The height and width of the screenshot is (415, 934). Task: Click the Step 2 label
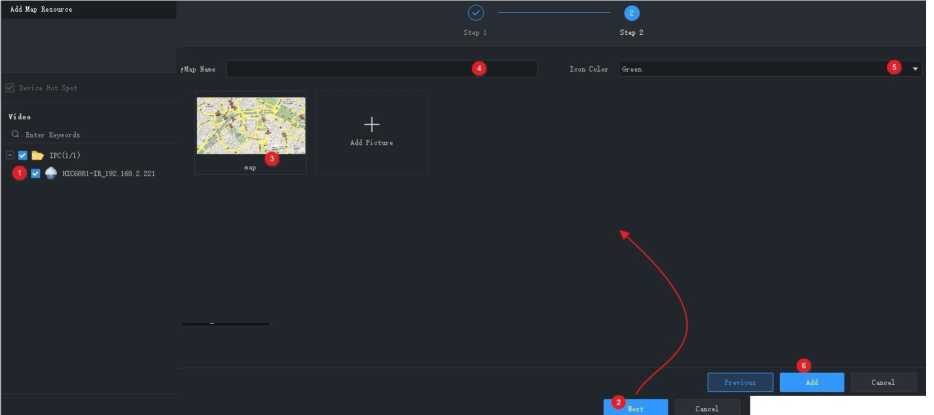pos(631,33)
